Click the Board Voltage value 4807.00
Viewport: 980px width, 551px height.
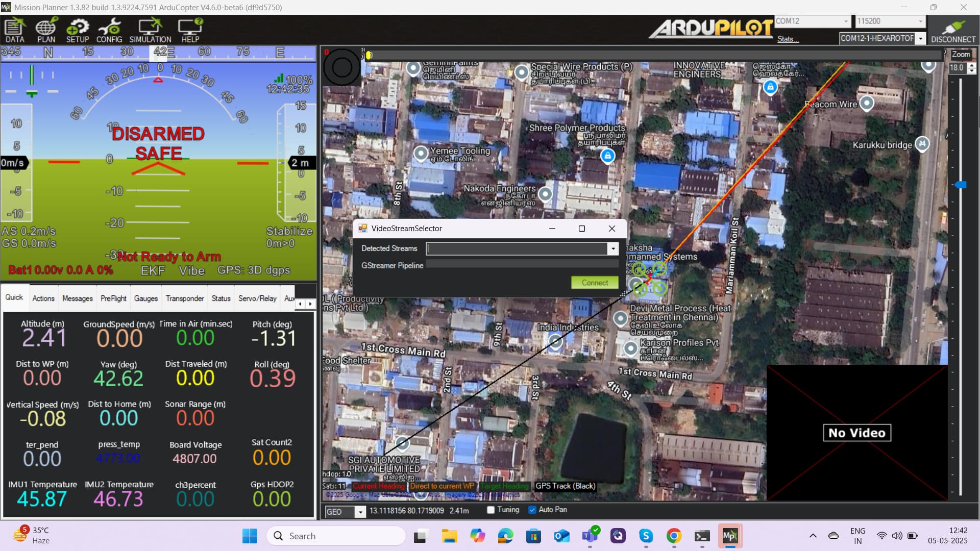194,459
